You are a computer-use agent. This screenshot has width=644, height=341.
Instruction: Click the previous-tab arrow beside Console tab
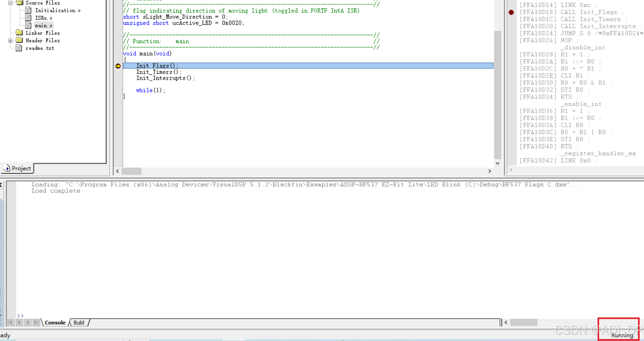point(19,322)
